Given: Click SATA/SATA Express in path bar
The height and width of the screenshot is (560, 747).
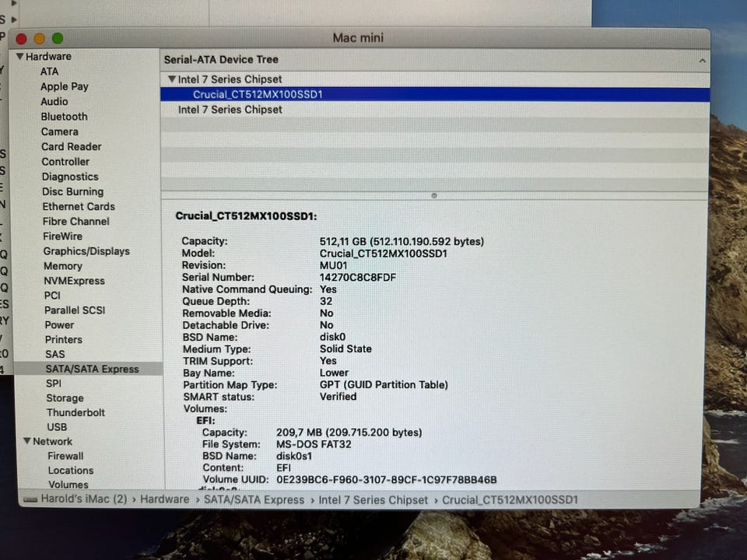Looking at the screenshot, I should click(254, 500).
